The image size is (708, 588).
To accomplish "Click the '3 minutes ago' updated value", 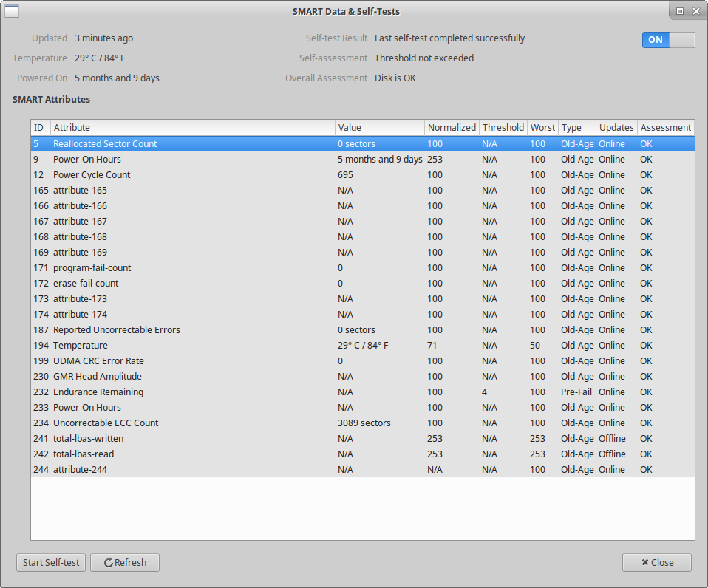I will pos(104,38).
